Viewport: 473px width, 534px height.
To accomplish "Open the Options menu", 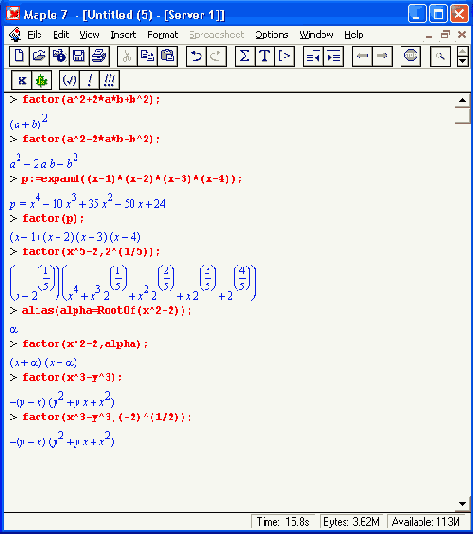I will coord(271,35).
